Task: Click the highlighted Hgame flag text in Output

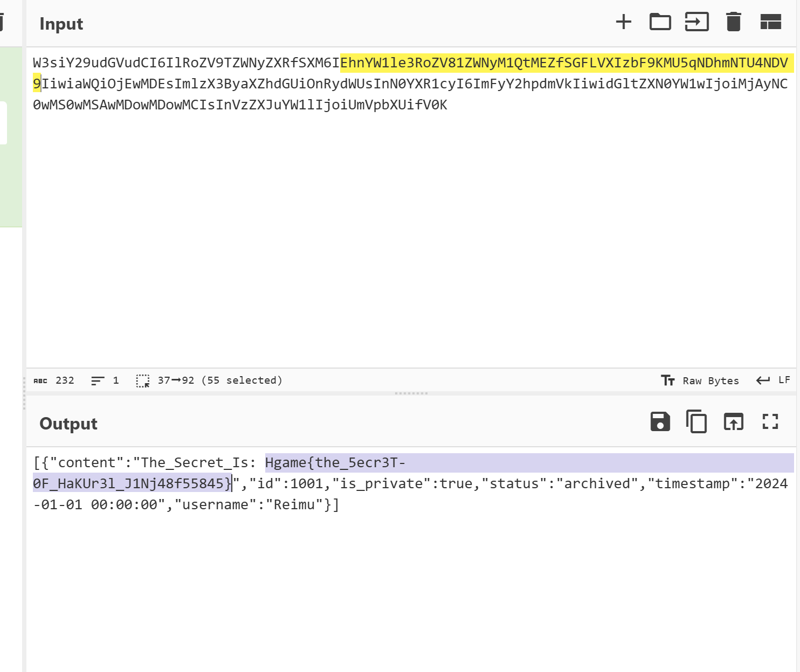Action: 334,463
